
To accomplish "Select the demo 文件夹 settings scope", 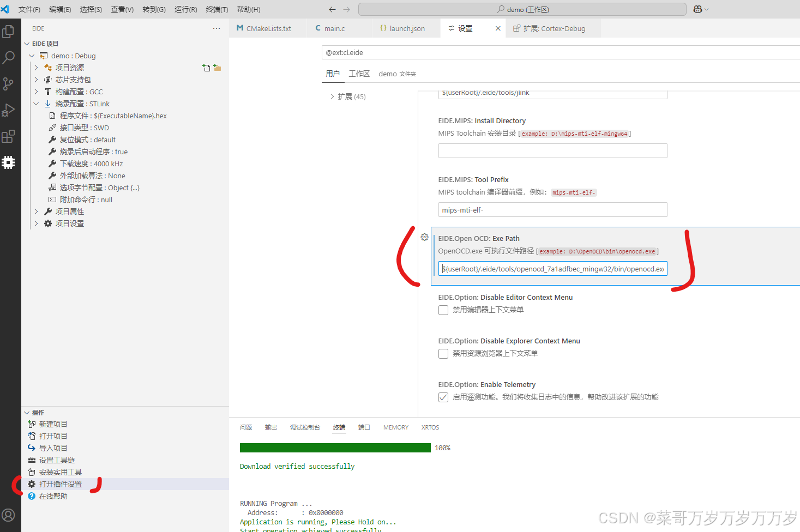I will click(x=398, y=74).
